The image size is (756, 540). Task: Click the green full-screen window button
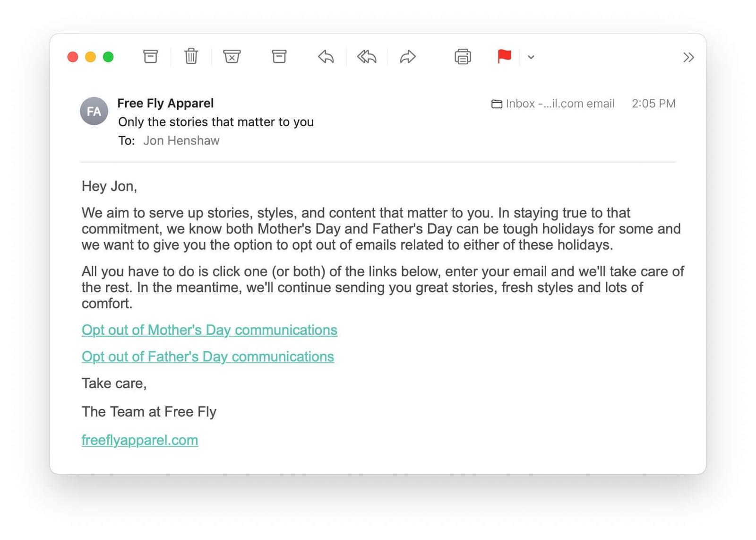point(108,57)
